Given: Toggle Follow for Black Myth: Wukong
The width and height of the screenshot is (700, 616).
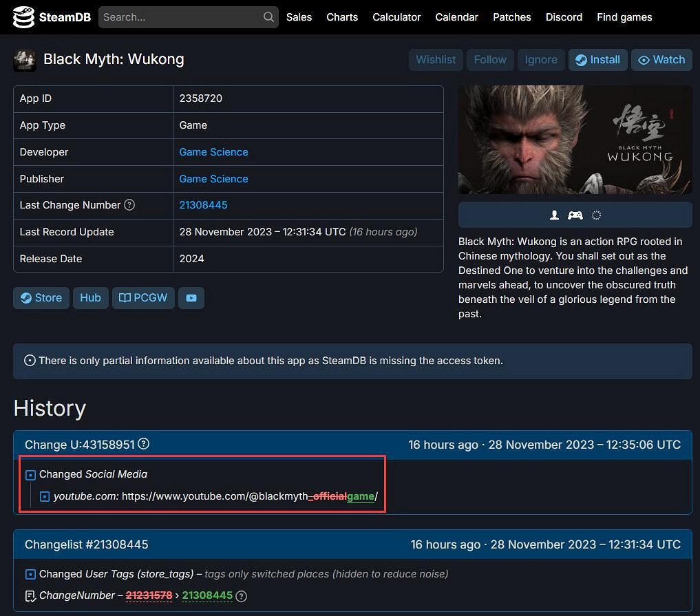Looking at the screenshot, I should point(490,60).
